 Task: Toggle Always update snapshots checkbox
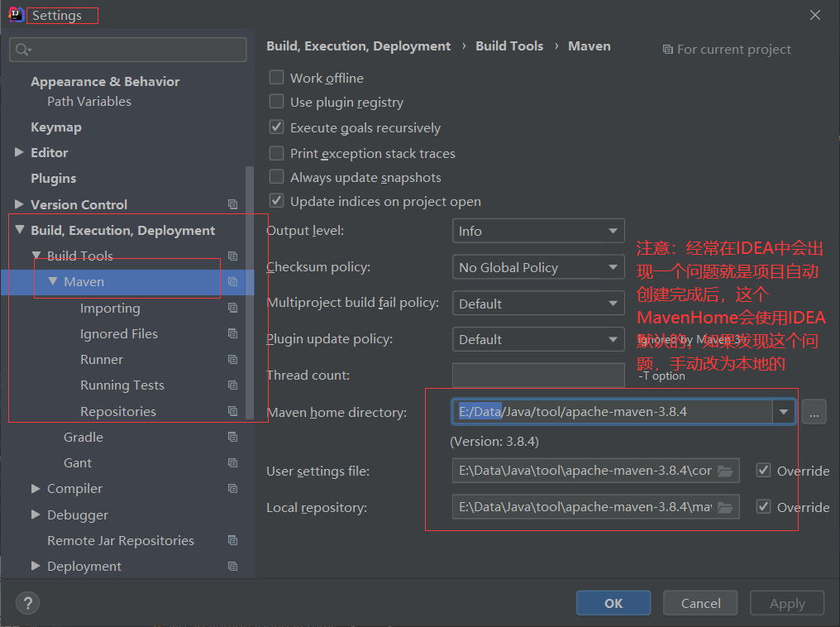[277, 177]
